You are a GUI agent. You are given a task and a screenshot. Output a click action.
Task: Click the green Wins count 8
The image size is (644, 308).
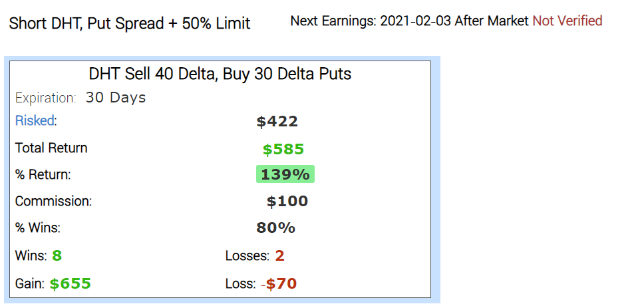tap(57, 255)
